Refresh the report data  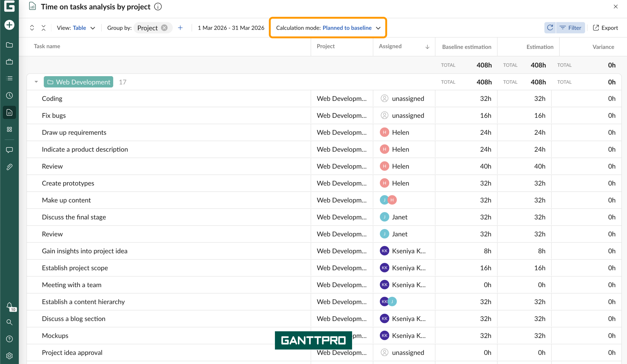[550, 28]
